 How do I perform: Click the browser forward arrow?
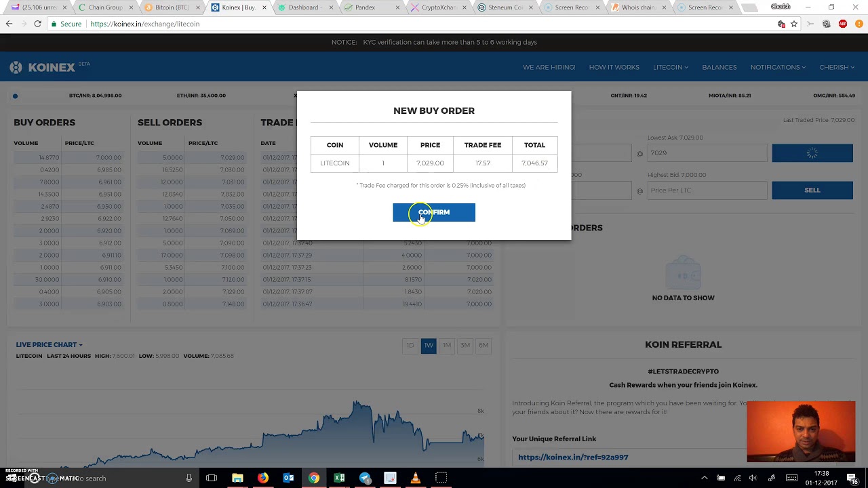pos(24,24)
